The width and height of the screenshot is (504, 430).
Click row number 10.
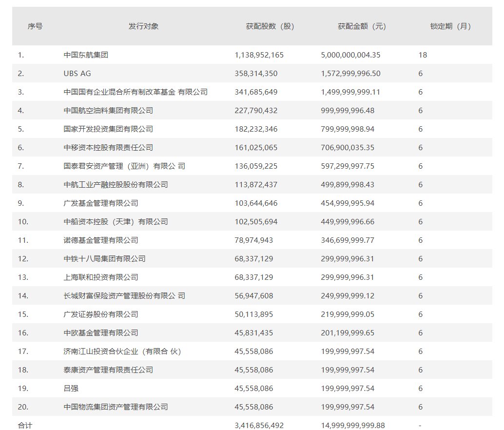(23, 222)
